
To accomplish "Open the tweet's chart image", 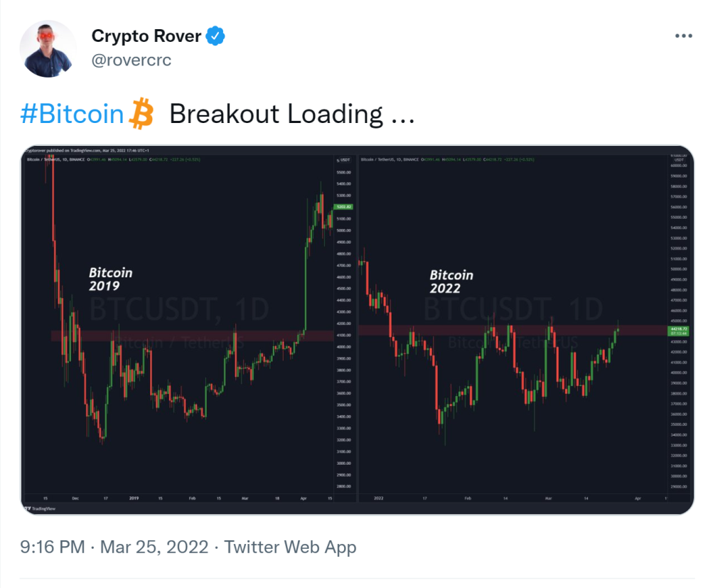I will 357,330.
